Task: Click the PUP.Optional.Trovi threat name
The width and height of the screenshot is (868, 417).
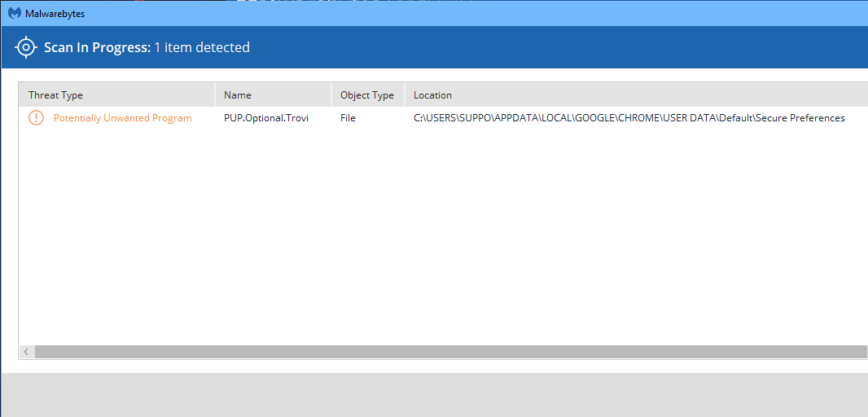Action: [266, 118]
